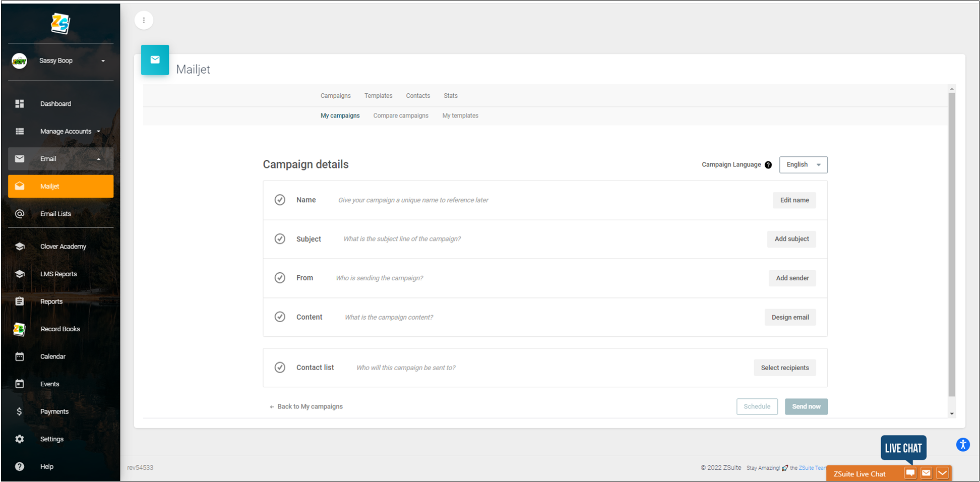Open the Record Books icon

pyautogui.click(x=19, y=329)
